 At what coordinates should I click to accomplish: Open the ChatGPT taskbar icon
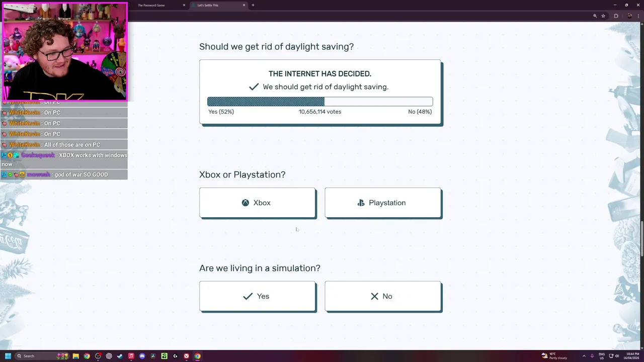point(109,356)
